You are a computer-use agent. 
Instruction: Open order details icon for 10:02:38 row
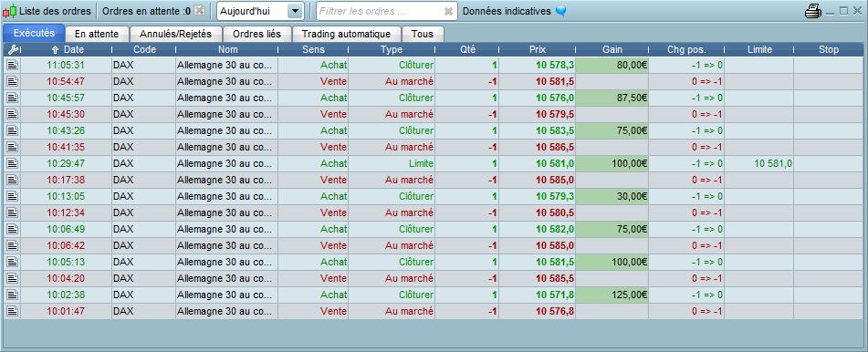click(12, 295)
